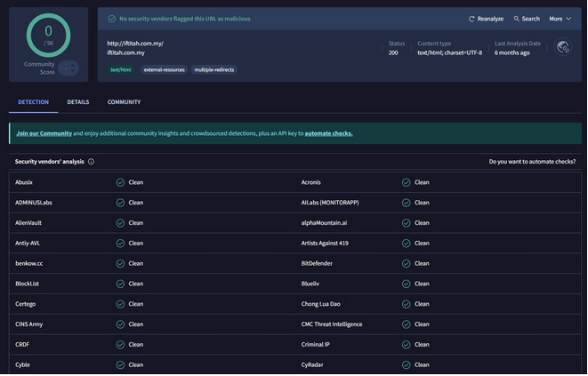
Task: Click the Join our Community link
Action: 44,133
